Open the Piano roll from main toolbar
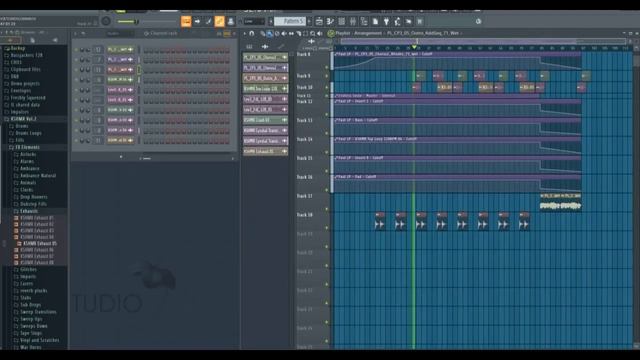Viewport: 640px width, 360px height. coord(330,21)
